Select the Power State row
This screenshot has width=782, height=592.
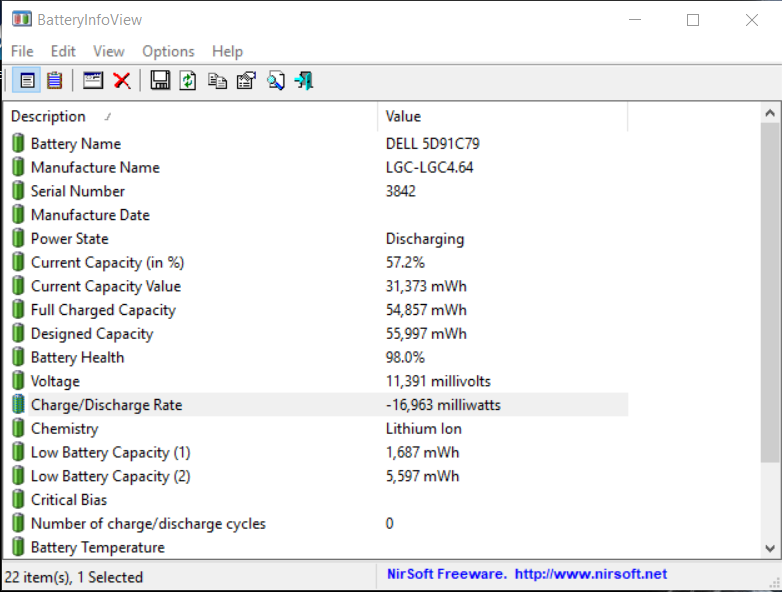click(x=316, y=238)
